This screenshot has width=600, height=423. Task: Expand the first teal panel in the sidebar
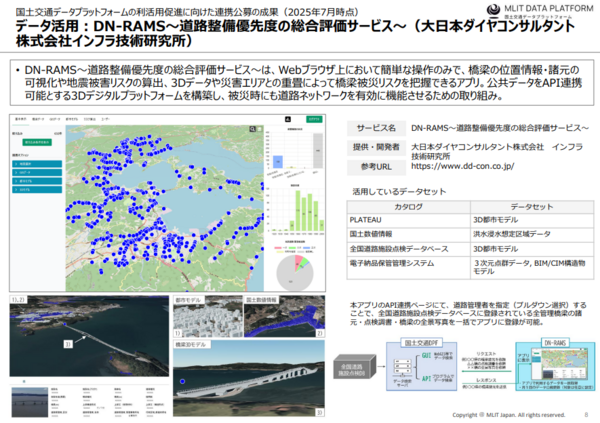pos(37,164)
